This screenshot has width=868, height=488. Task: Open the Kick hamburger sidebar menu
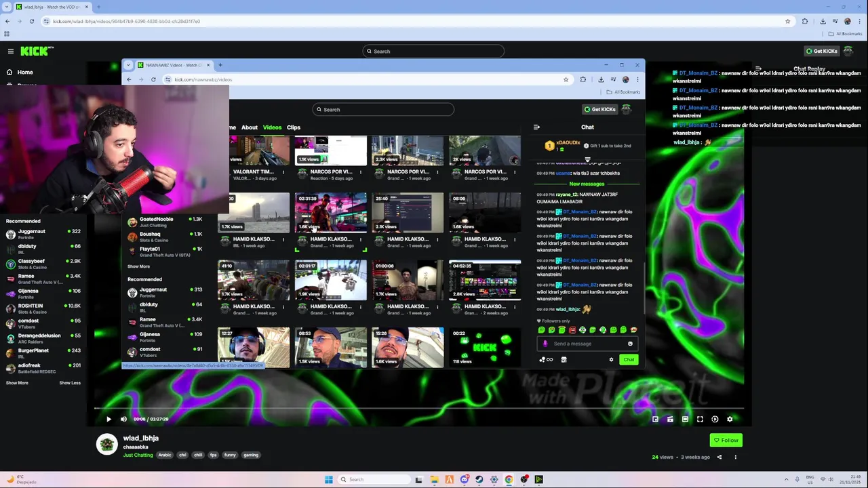[x=11, y=51]
